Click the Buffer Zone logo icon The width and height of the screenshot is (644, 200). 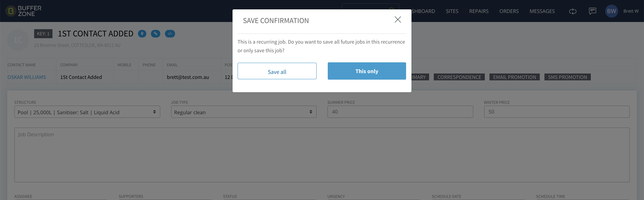[x=11, y=11]
